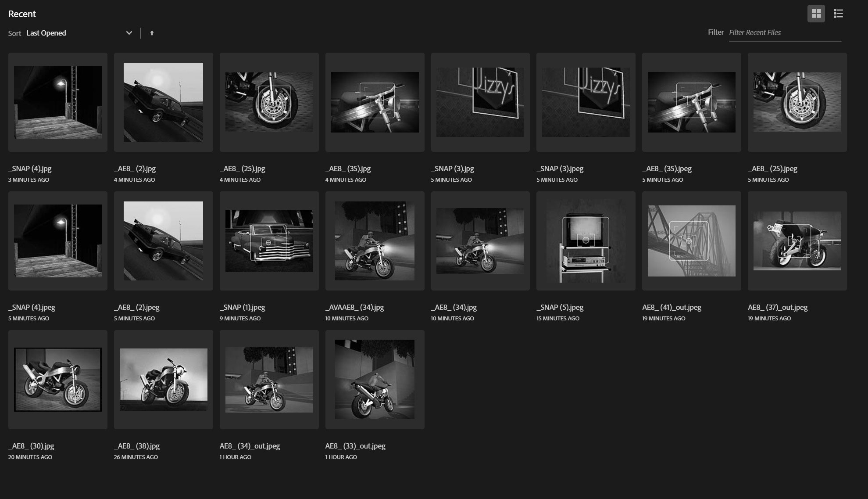Open the _AE8_ (2).jpeg thumbnail
The width and height of the screenshot is (868, 499).
163,241
